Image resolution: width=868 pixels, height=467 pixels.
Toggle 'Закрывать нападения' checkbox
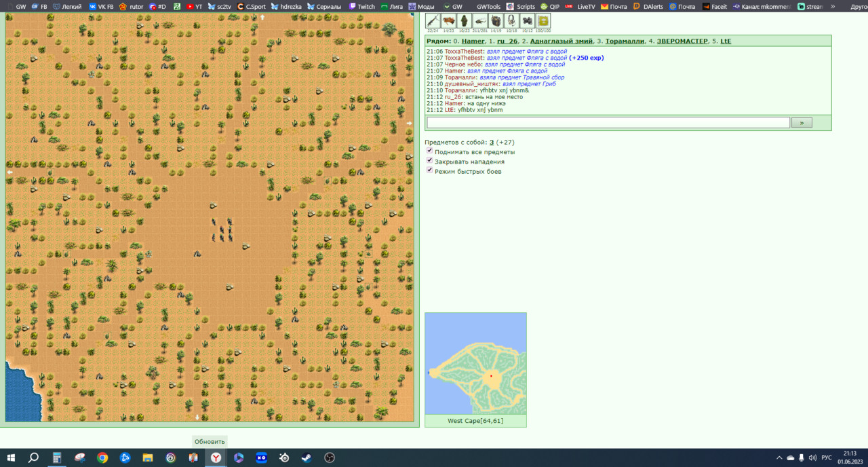click(x=429, y=160)
